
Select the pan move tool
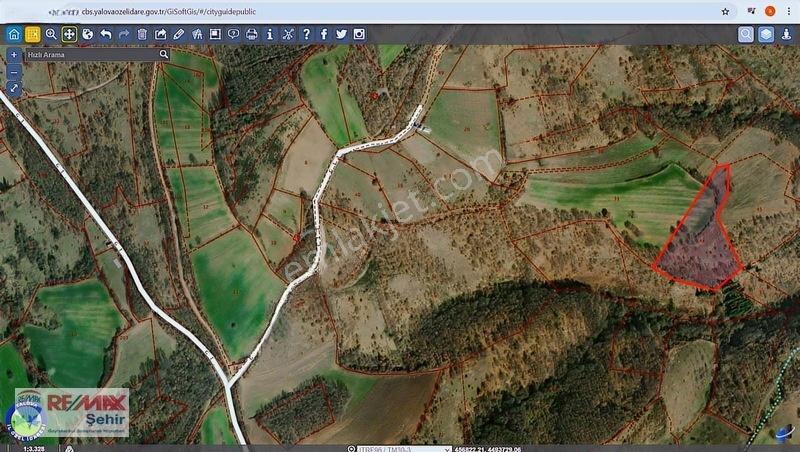(69, 34)
